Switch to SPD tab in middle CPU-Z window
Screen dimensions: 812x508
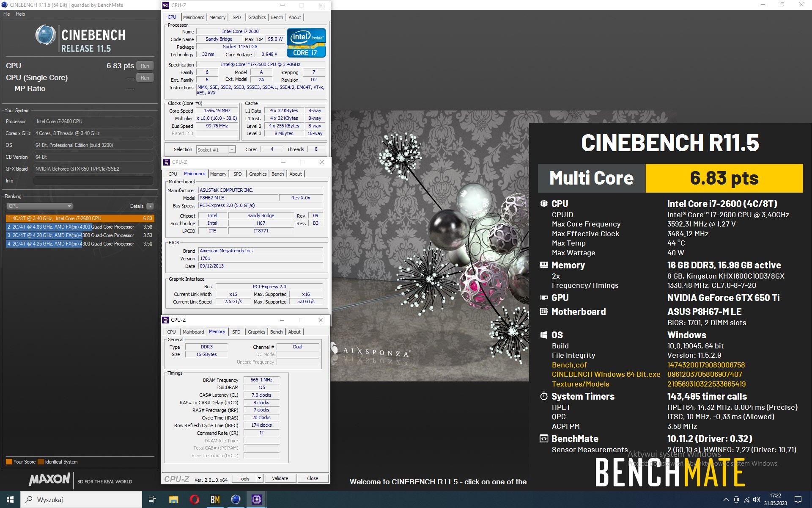(238, 174)
